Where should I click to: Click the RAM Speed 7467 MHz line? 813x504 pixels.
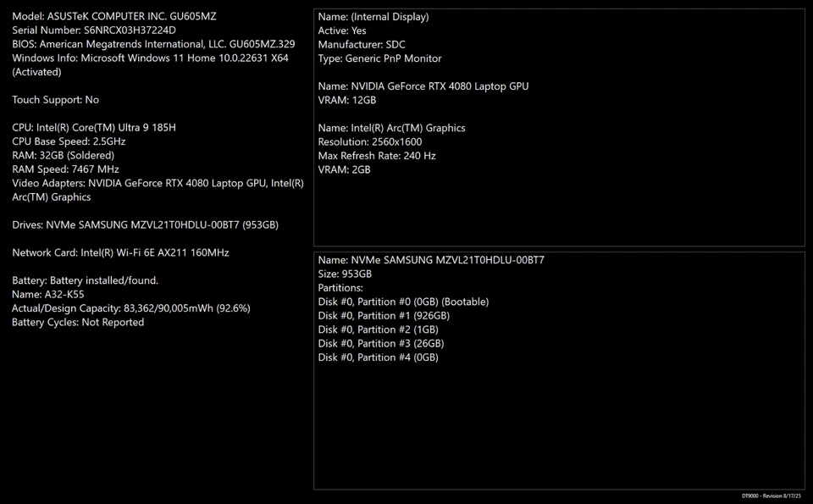(x=64, y=169)
